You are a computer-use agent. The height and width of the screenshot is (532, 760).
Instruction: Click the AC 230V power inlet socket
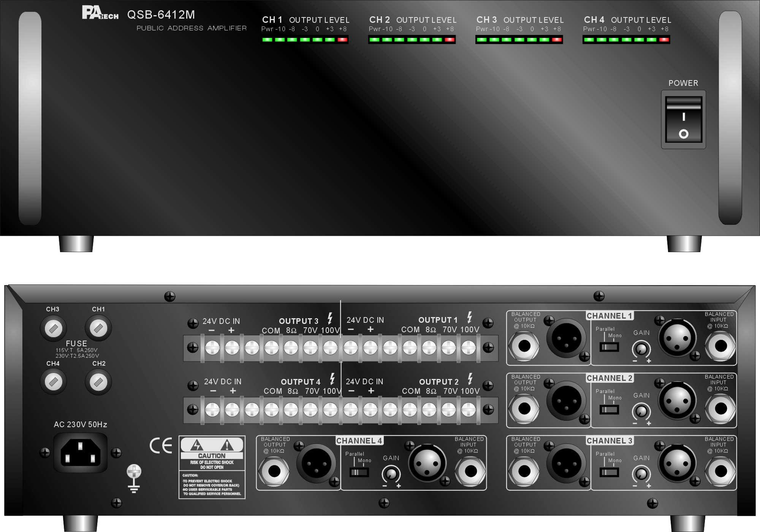[x=80, y=453]
